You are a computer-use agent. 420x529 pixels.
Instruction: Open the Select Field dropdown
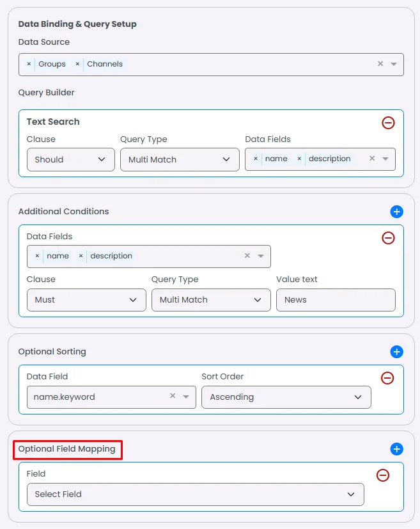[195, 494]
